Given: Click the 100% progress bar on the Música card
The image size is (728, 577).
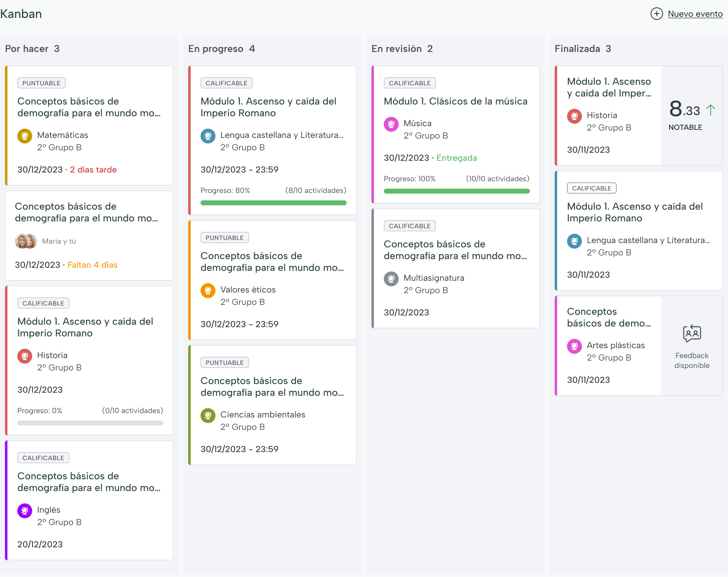Looking at the screenshot, I should [x=457, y=191].
